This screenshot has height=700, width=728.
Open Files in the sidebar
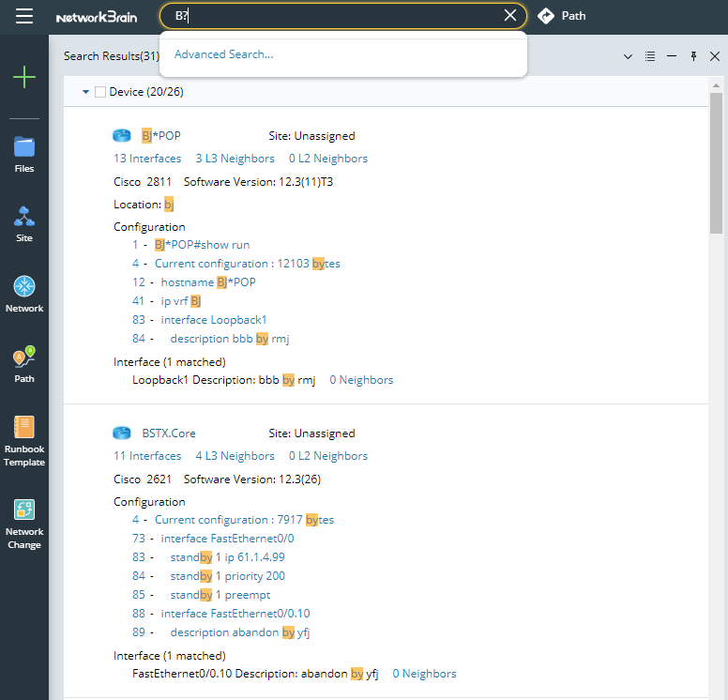pos(24,155)
